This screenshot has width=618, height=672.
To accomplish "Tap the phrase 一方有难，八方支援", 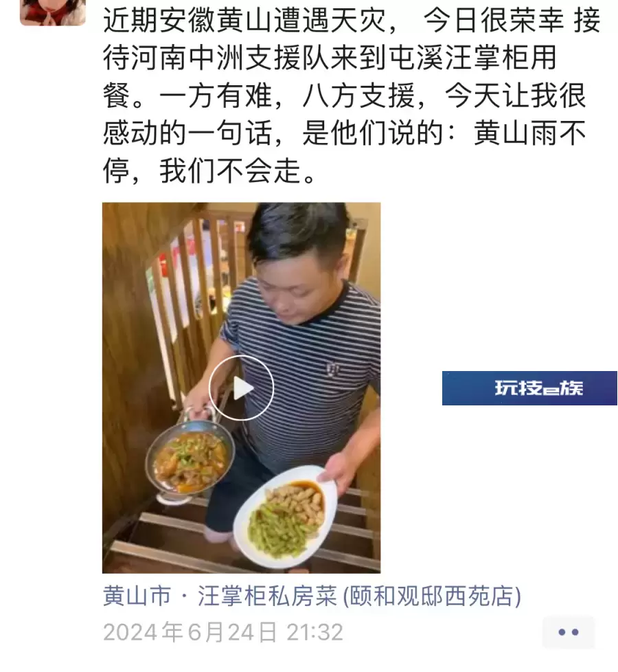I will pos(288,96).
